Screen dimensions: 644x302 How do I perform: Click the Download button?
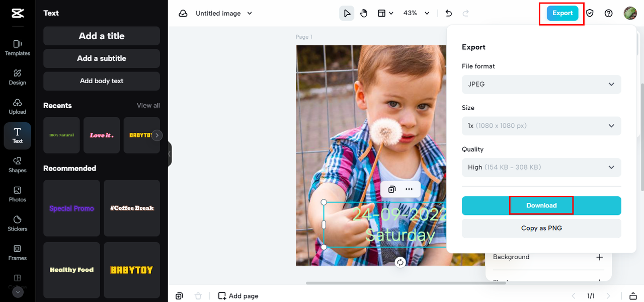(541, 205)
